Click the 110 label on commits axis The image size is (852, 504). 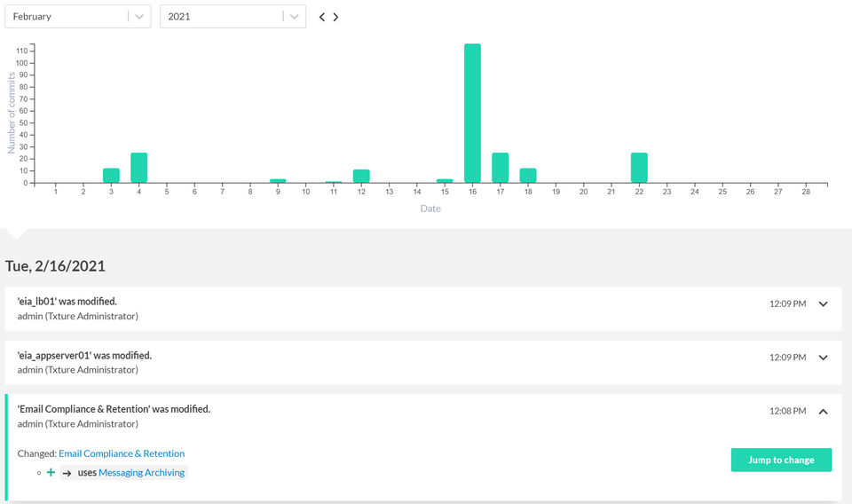(x=21, y=51)
